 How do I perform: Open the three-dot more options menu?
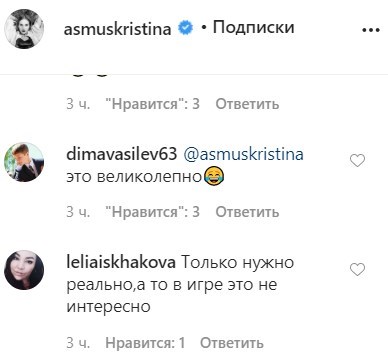tap(371, 30)
